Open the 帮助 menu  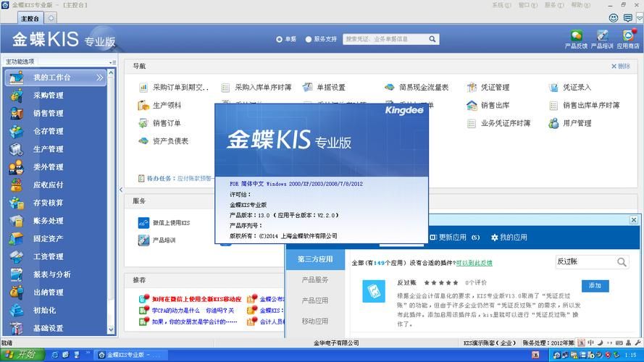[x=581, y=5]
